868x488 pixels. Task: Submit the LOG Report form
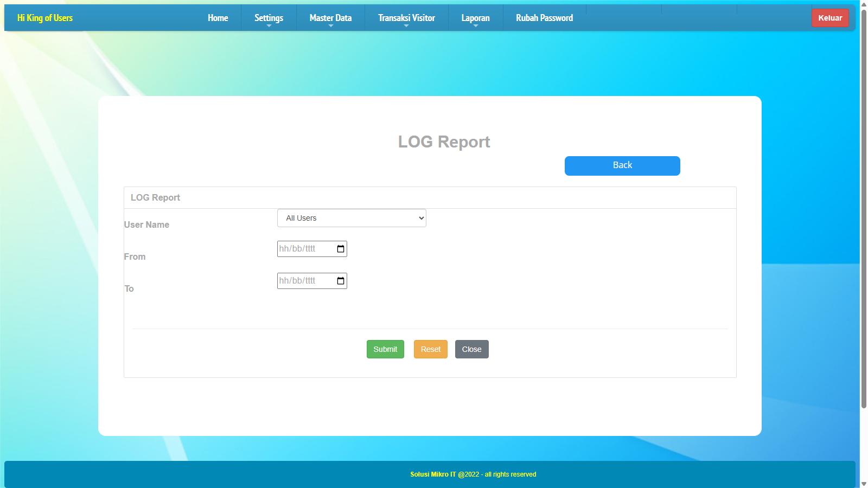click(x=385, y=349)
